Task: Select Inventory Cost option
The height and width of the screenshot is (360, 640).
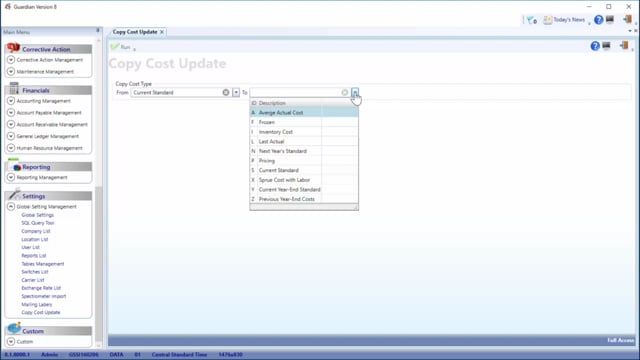Action: pos(304,132)
